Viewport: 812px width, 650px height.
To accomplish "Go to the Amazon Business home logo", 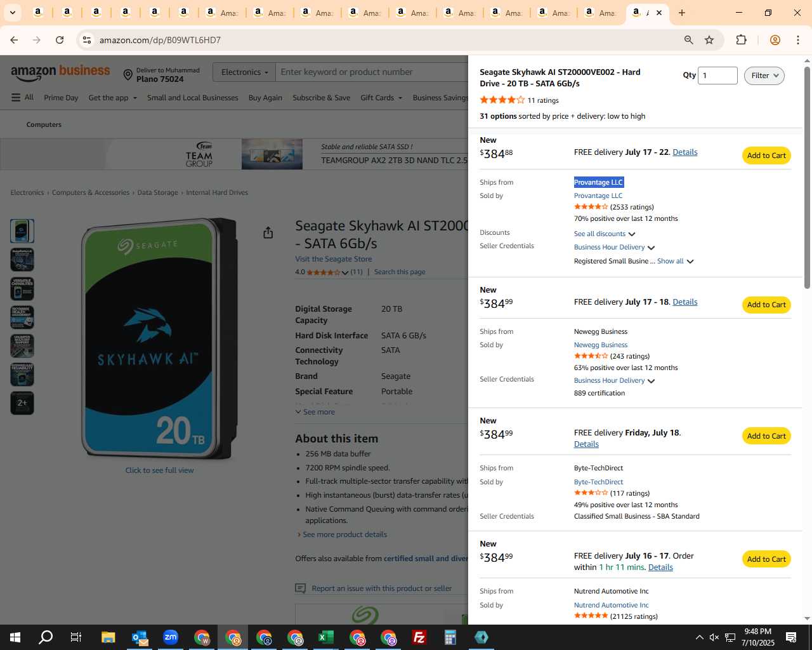I will [x=60, y=72].
